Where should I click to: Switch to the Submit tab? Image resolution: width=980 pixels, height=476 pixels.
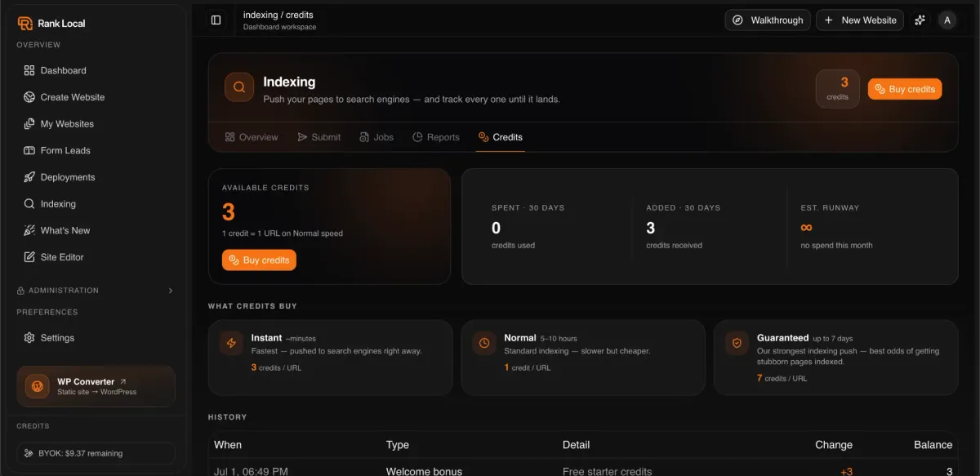[319, 137]
